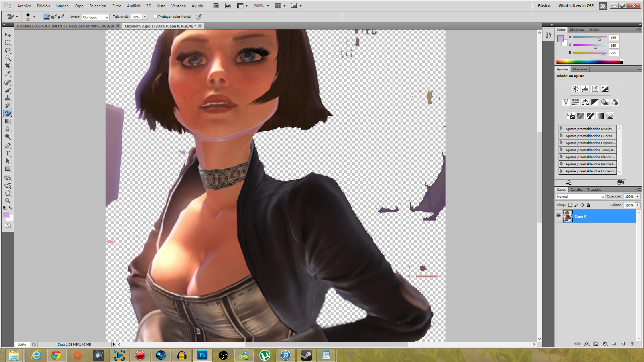Select the Eyedropper tool
The width and height of the screenshot is (644, 362).
[x=8, y=73]
